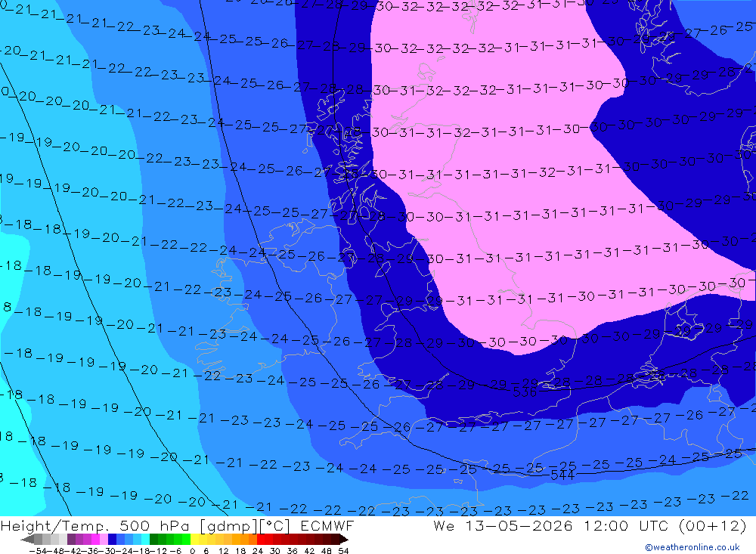Click the cyan legend swatch near -18
The height and width of the screenshot is (554, 756).
pyautogui.click(x=145, y=539)
